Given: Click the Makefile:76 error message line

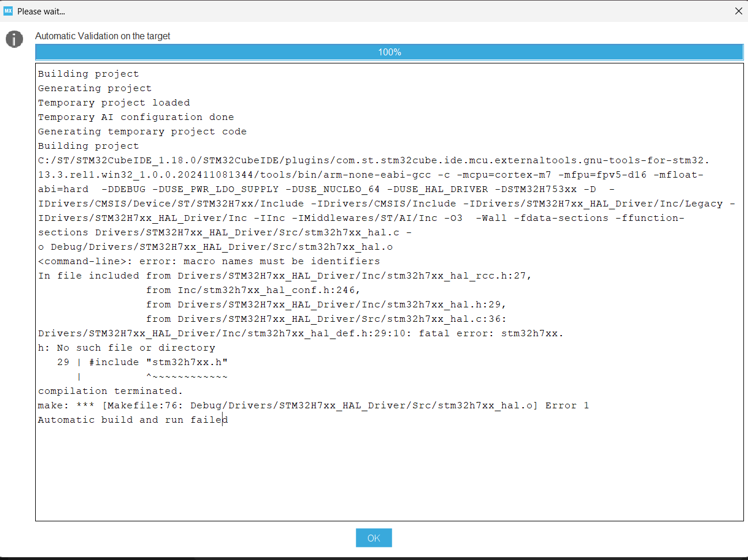Looking at the screenshot, I should click(313, 405).
